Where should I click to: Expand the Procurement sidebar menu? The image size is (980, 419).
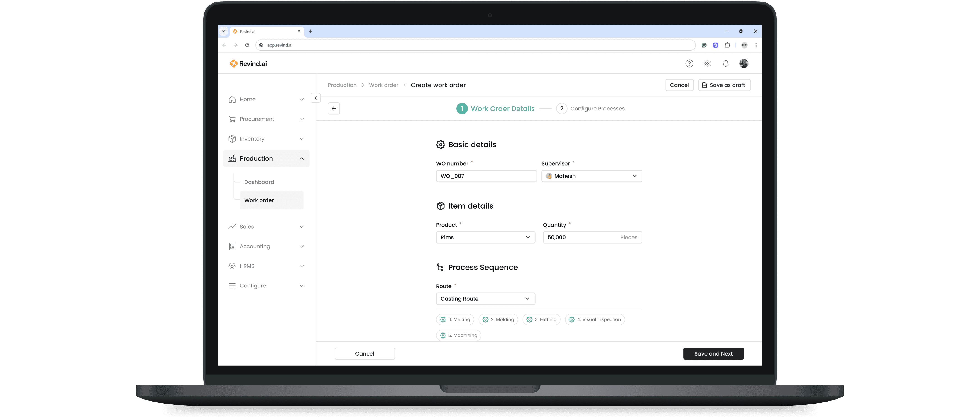266,119
